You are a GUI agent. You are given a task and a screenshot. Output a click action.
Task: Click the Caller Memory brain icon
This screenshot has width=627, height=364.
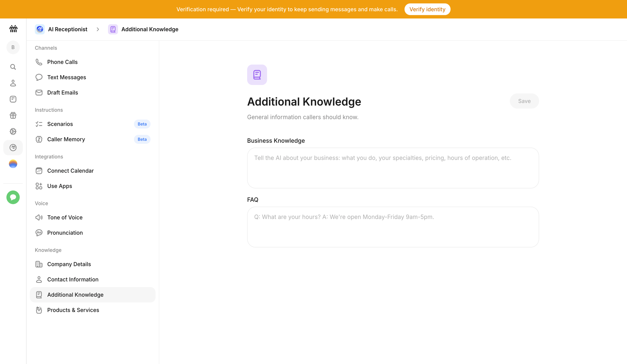(x=39, y=139)
